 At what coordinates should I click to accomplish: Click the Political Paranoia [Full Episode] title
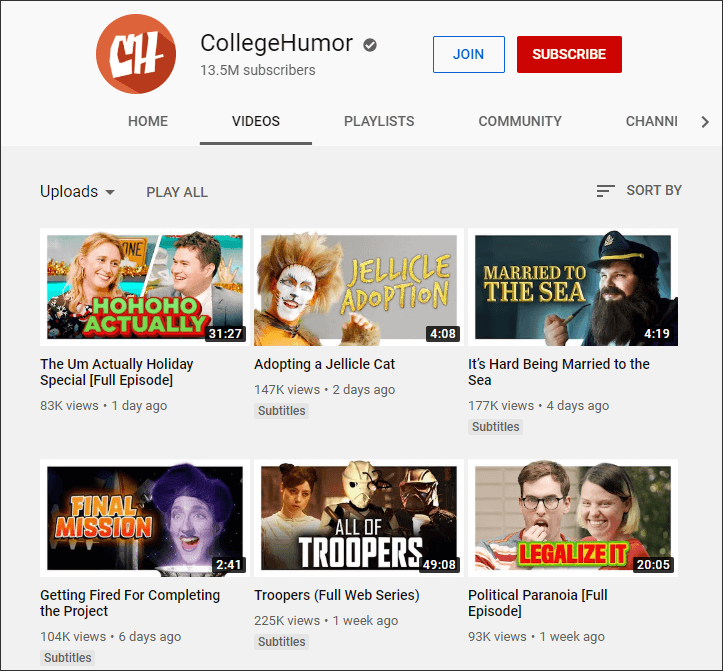point(538,603)
